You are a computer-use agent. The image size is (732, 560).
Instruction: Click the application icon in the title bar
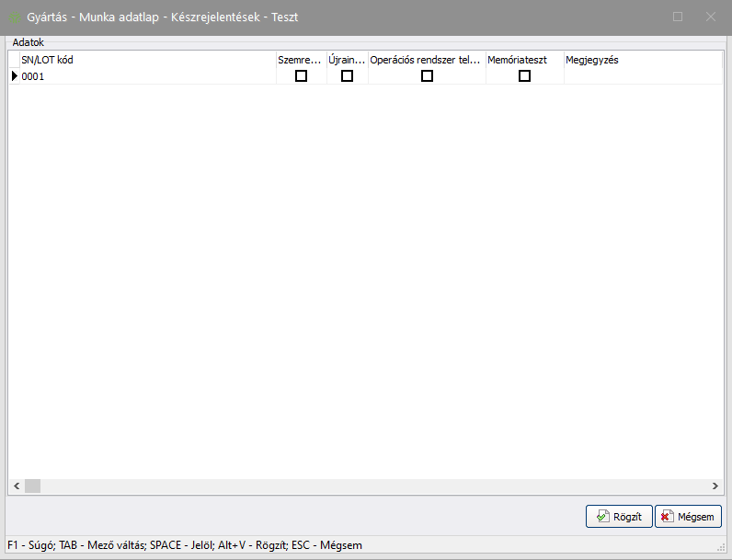pyautogui.click(x=15, y=17)
